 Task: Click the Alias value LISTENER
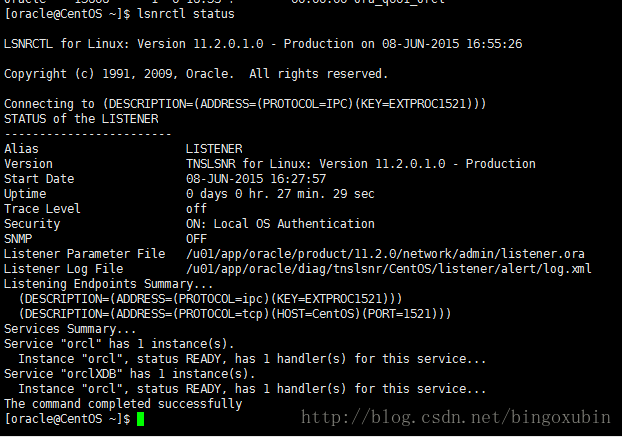[214, 149]
